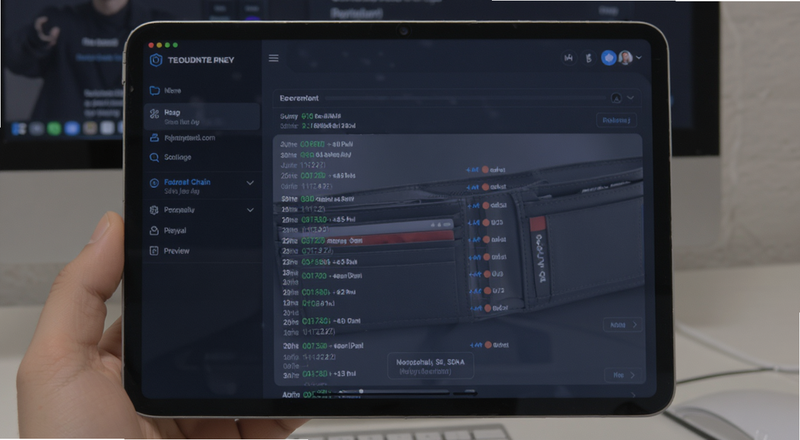This screenshot has height=440, width=800.
Task: Expand the chevron next to Fotroat Chain
Action: (x=250, y=183)
